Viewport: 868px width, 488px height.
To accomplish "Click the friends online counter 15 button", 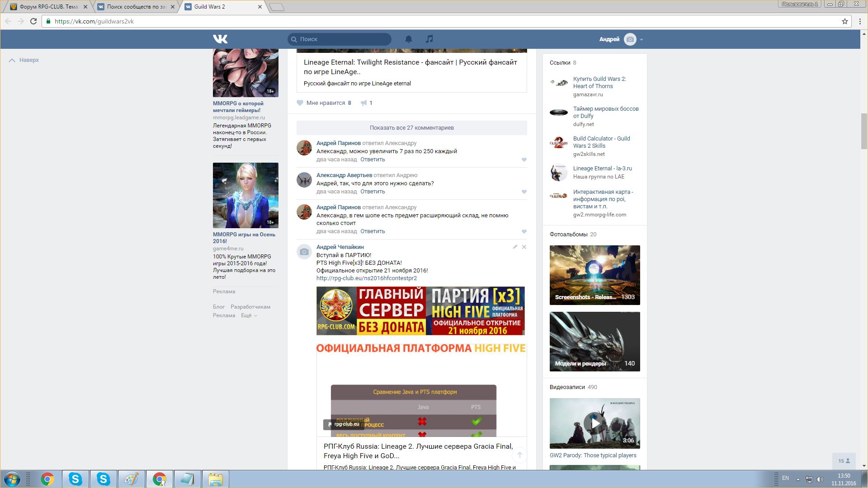I will [x=844, y=461].
